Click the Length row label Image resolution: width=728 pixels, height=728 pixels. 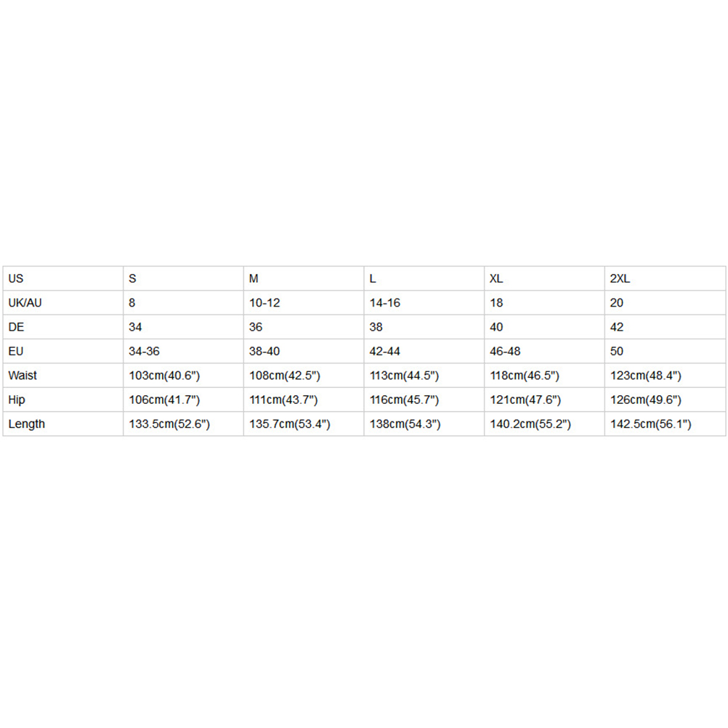click(x=26, y=424)
